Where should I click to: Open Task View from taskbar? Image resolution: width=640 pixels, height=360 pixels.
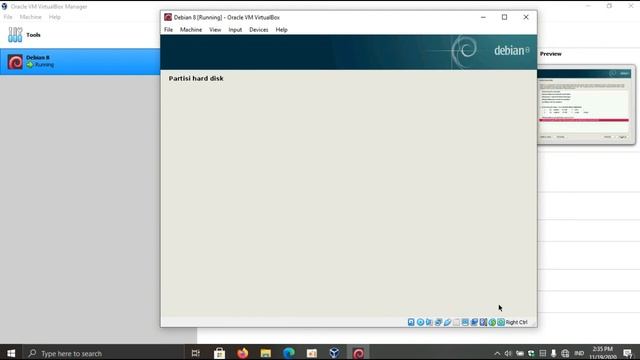click(x=196, y=353)
